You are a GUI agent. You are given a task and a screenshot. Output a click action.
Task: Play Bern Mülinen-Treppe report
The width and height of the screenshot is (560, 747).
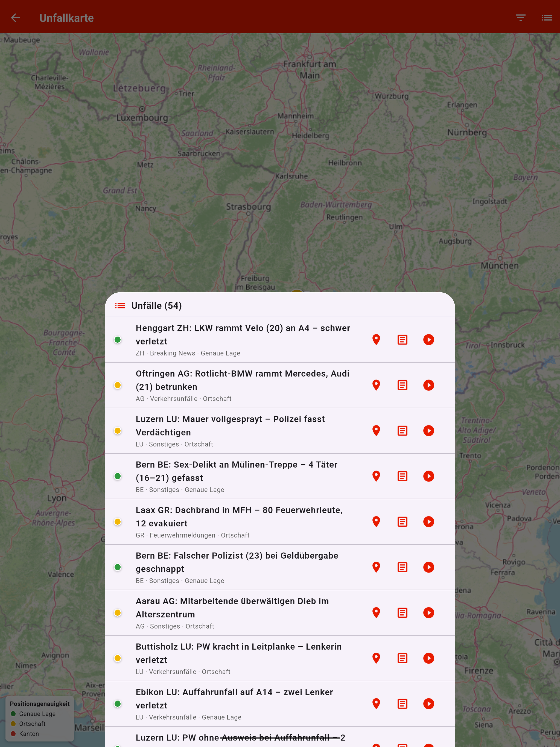[x=428, y=476]
